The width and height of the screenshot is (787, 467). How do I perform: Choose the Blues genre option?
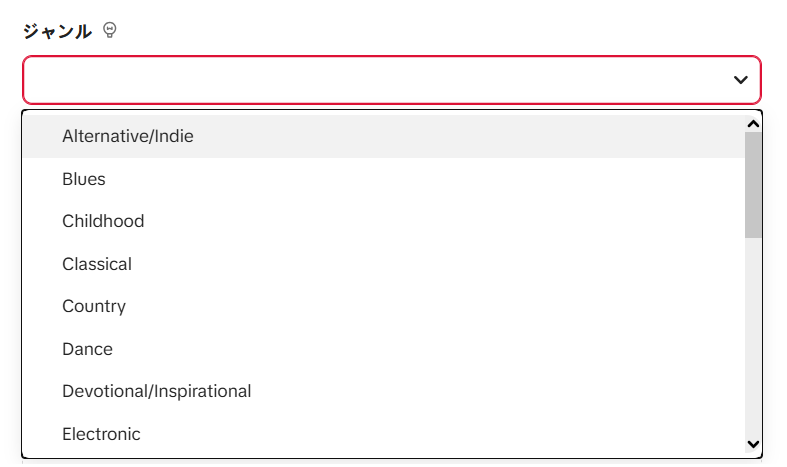84,179
